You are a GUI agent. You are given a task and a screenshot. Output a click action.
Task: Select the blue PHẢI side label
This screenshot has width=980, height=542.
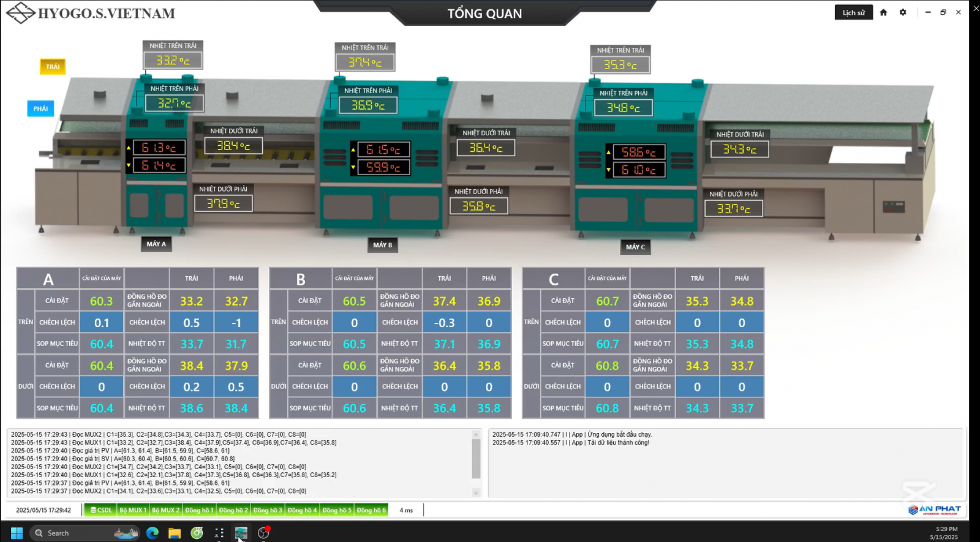(x=40, y=108)
